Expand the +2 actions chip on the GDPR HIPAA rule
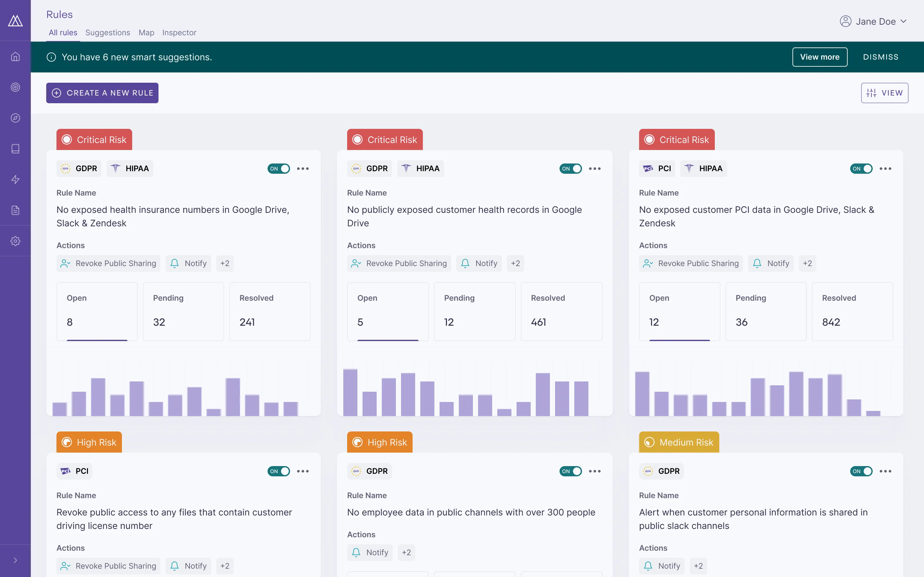The height and width of the screenshot is (577, 924). click(225, 263)
